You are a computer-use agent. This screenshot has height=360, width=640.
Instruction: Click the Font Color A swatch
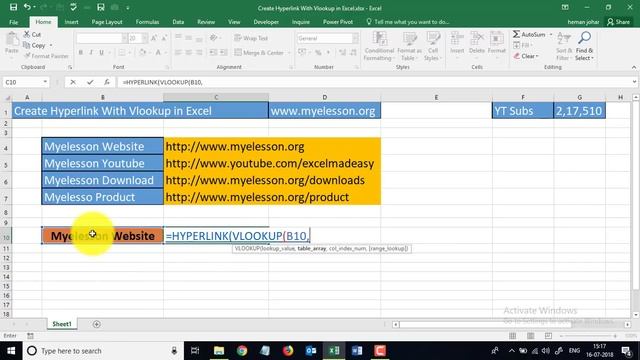(x=158, y=53)
